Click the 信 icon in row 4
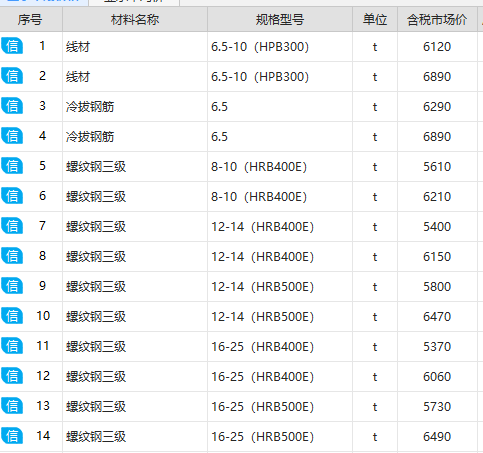Screen dimensions: 483x453 point(12,136)
